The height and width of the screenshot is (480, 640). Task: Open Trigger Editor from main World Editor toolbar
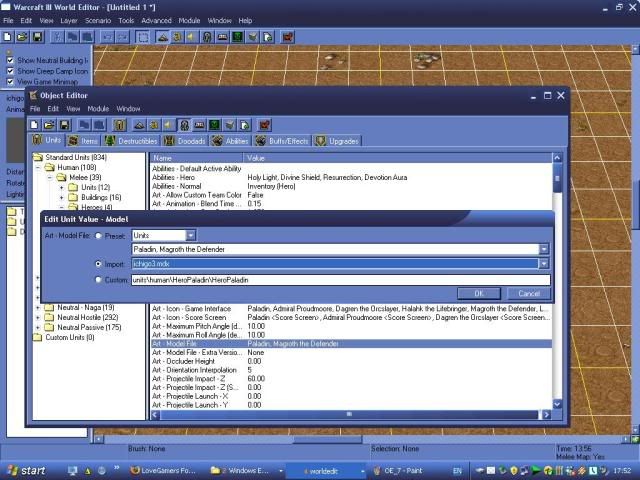(177, 37)
